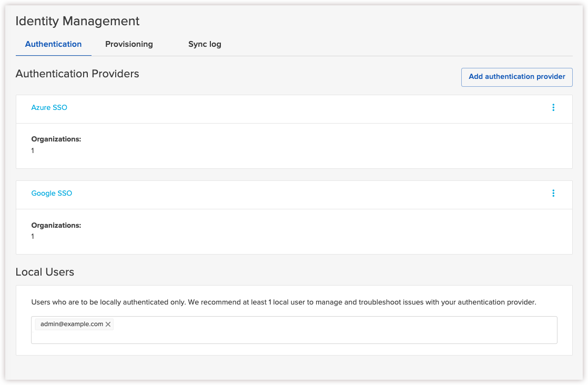This screenshot has width=588, height=385.
Task: Select the Authentication tab
Action: [x=53, y=44]
